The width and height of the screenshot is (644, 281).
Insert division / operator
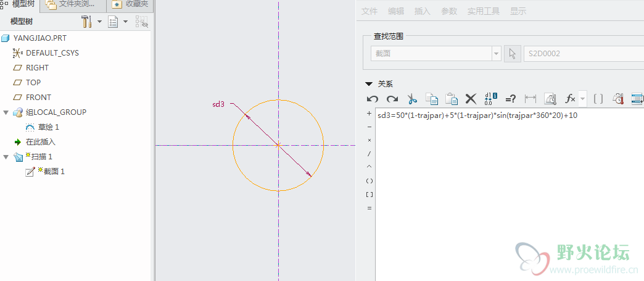click(369, 154)
